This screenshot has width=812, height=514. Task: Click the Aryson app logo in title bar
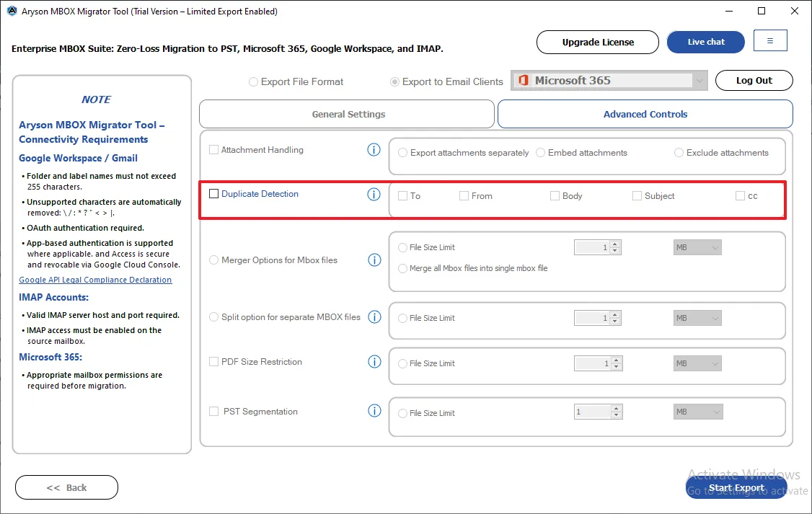tap(12, 11)
